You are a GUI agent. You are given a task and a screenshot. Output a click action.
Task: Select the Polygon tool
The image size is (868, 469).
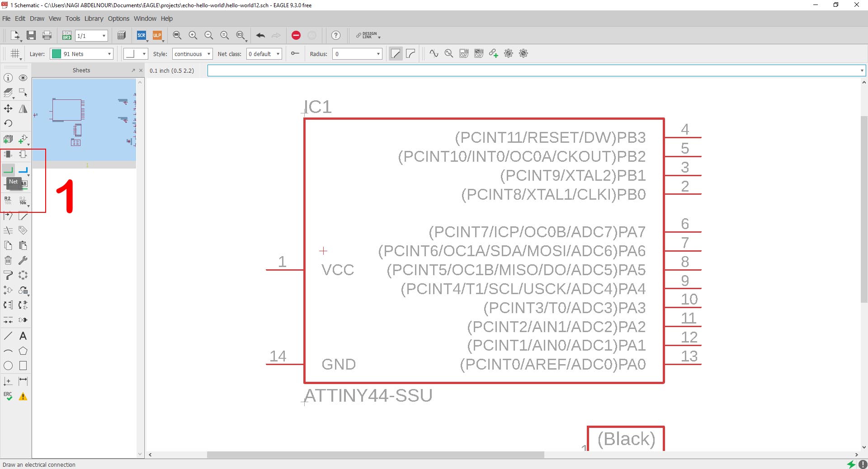[x=23, y=351]
